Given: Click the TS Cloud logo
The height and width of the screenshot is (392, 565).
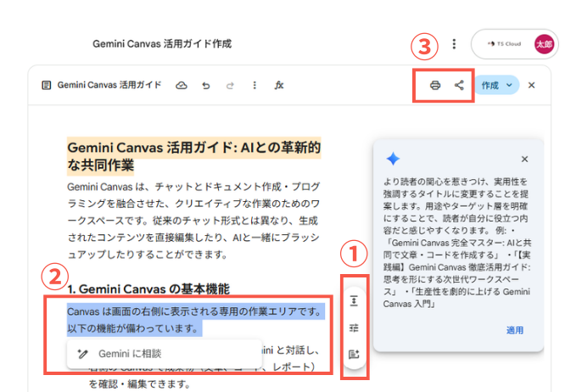Looking at the screenshot, I should [x=505, y=44].
